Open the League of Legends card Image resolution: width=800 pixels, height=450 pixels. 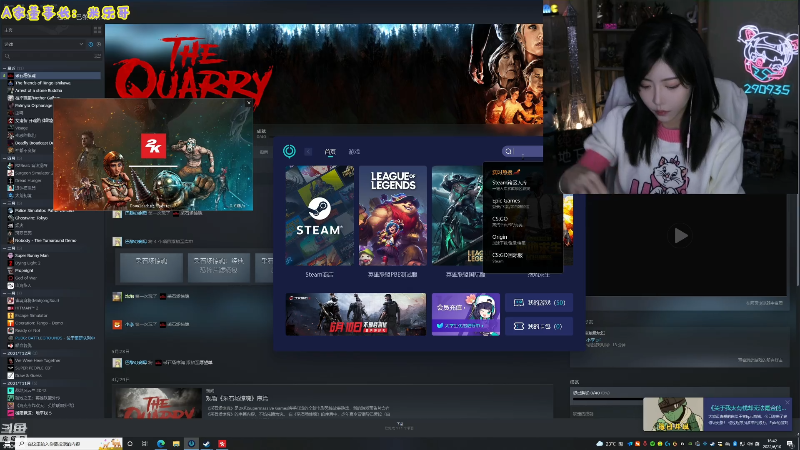[x=392, y=215]
